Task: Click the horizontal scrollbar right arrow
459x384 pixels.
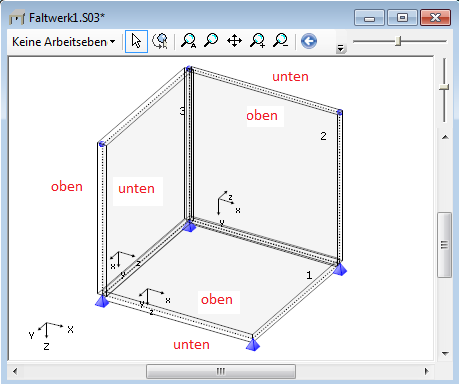Action: 427,371
